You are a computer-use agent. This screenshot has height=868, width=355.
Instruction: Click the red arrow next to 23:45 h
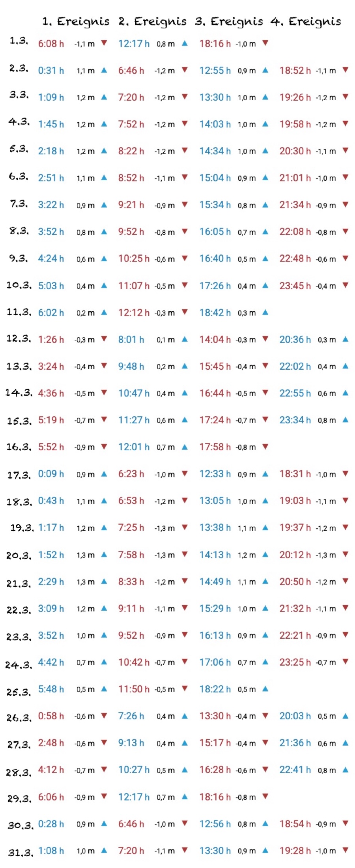(x=346, y=285)
